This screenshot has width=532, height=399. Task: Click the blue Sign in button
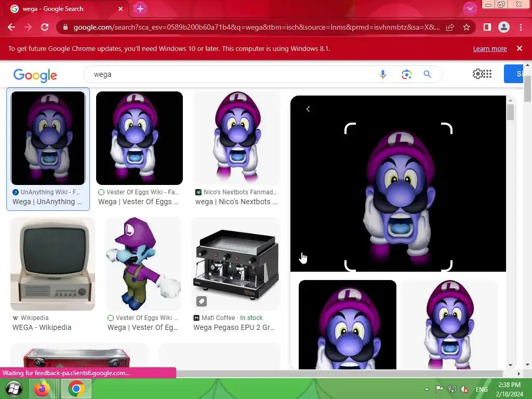tap(513, 74)
